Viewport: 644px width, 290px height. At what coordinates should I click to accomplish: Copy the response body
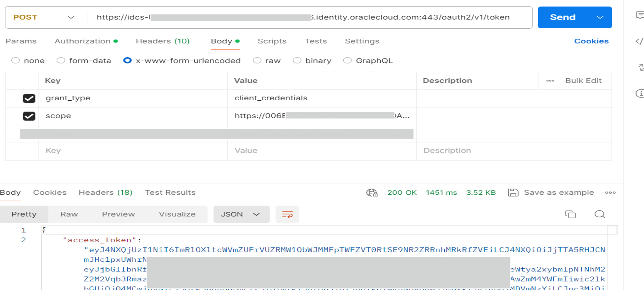[570, 214]
